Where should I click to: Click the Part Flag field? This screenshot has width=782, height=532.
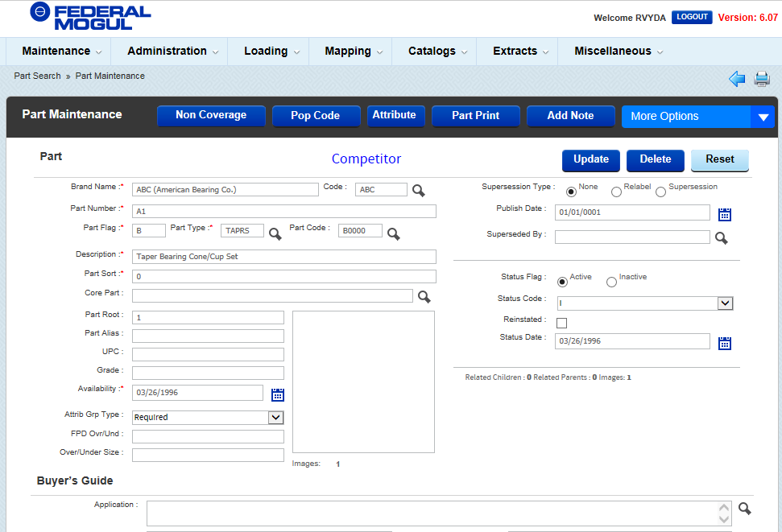point(149,230)
